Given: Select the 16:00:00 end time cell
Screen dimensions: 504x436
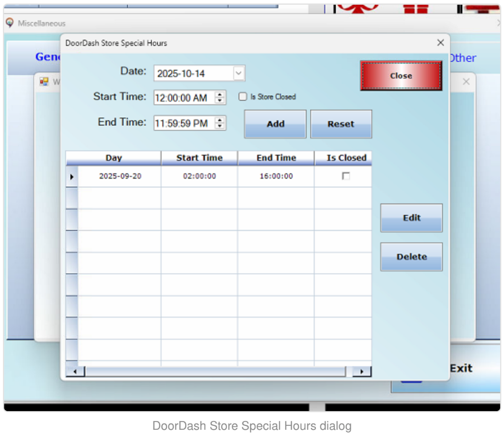Looking at the screenshot, I should 276,176.
